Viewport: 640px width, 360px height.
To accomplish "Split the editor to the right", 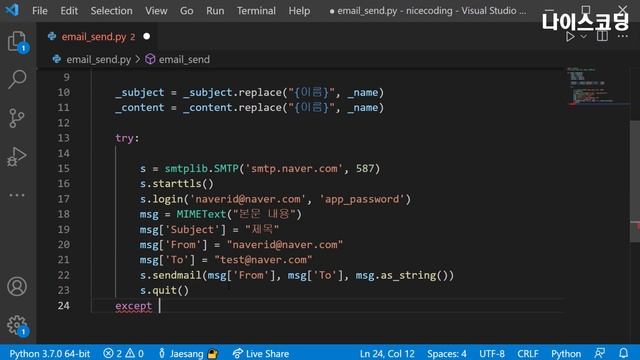I will click(602, 36).
